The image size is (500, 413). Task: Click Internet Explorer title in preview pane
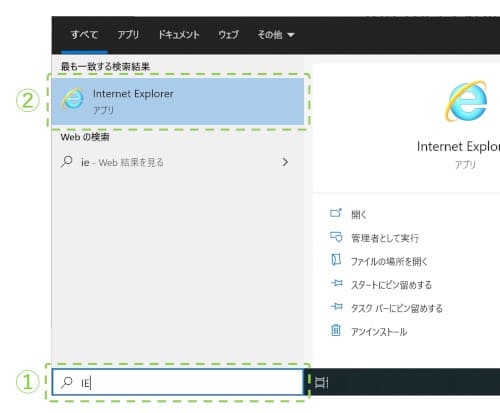tap(458, 147)
